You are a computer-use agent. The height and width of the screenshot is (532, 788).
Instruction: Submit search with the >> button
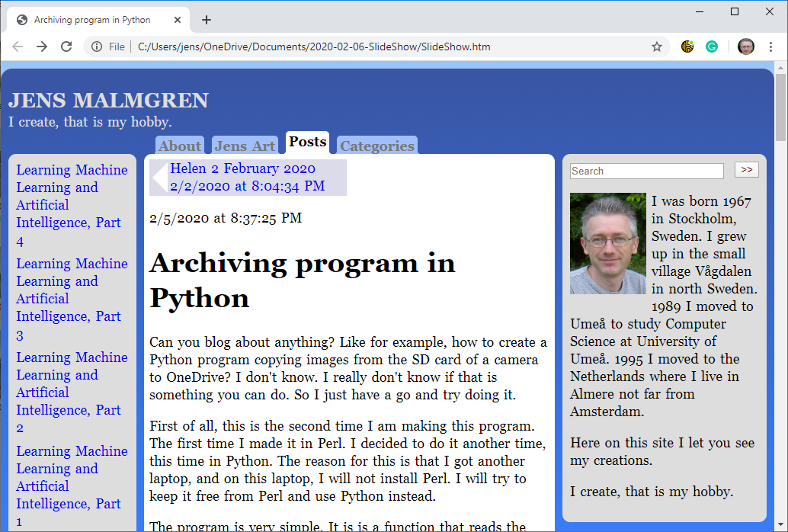click(746, 170)
